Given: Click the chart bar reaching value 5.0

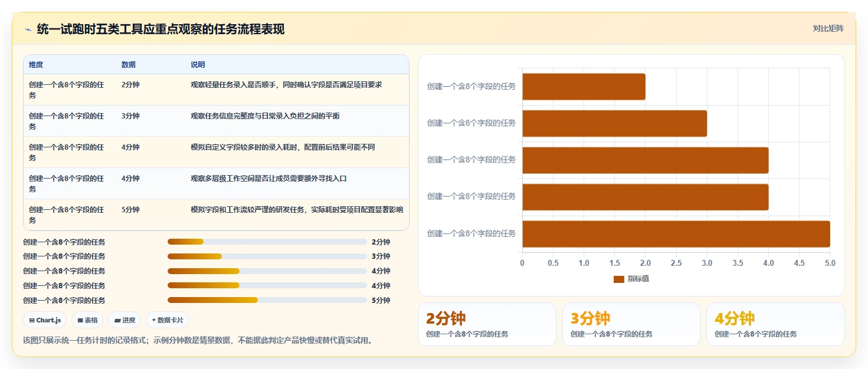Looking at the screenshot, I should point(676,234).
